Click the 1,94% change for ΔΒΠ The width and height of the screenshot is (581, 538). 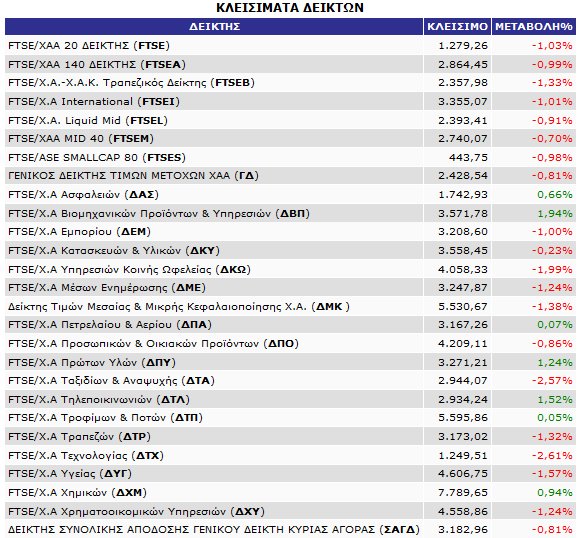click(x=555, y=214)
